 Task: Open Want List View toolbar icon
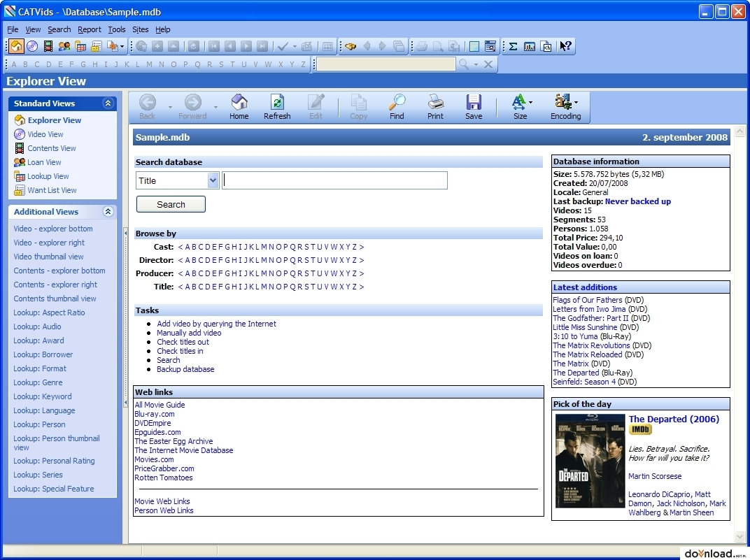click(x=96, y=46)
